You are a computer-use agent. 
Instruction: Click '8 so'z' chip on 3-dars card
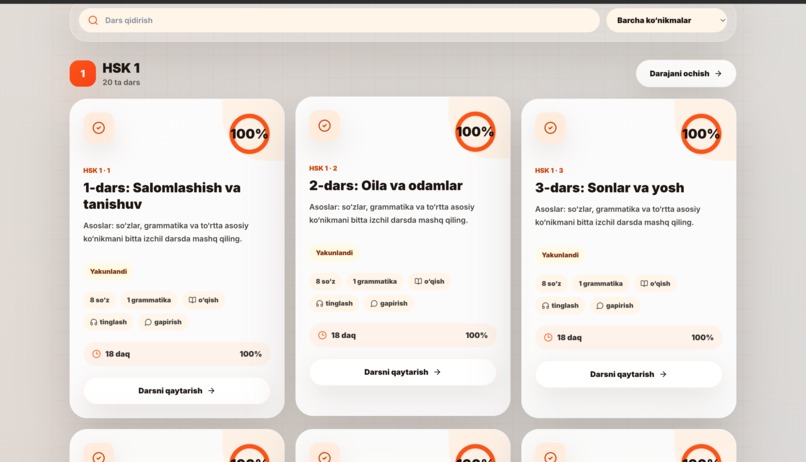click(551, 284)
